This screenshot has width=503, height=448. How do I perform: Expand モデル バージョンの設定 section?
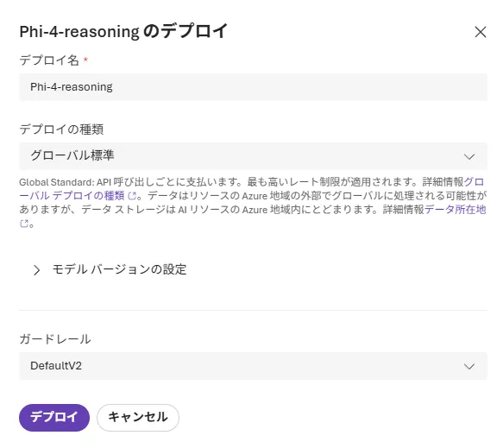tap(110, 269)
